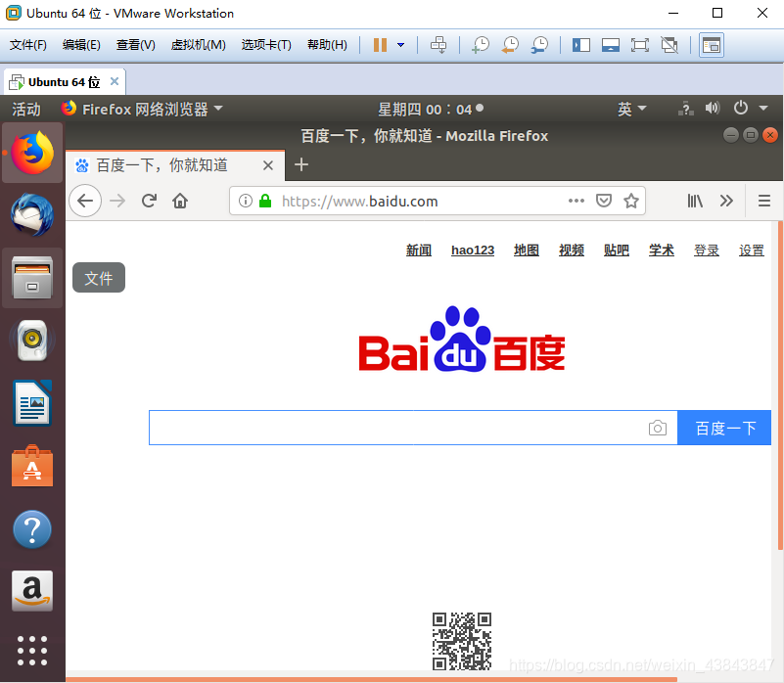
Task: Select the Ubuntu 64 位 VM tab
Action: pyautogui.click(x=64, y=82)
